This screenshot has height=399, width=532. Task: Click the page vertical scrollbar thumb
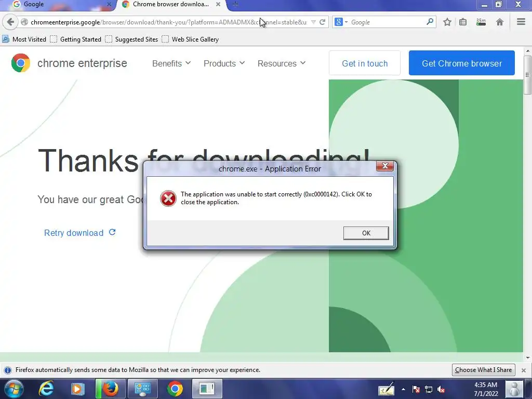528,75
